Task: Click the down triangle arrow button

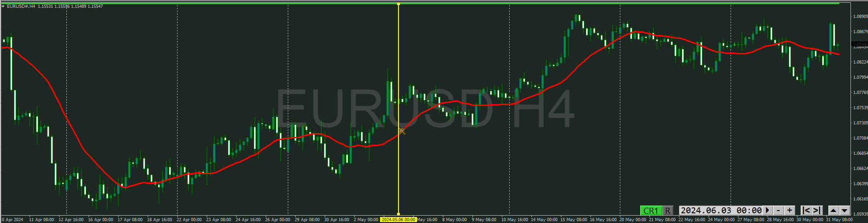Action: tap(844, 211)
